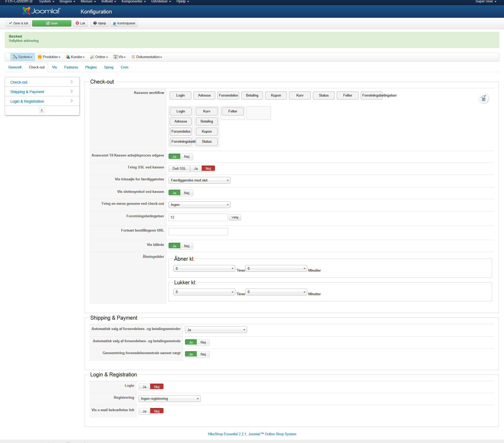Open the Lukker kl. minutes dropdown
504x443 pixels.
276,292
